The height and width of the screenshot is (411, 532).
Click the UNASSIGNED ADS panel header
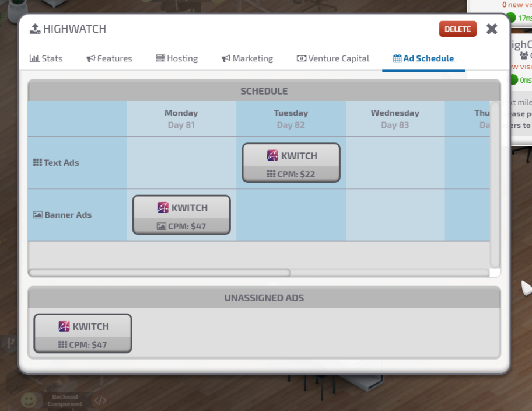coord(264,298)
